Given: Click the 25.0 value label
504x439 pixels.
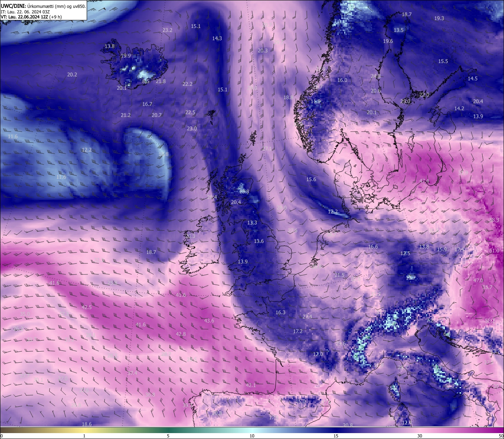Looking at the screenshot, I should click(x=405, y=102).
